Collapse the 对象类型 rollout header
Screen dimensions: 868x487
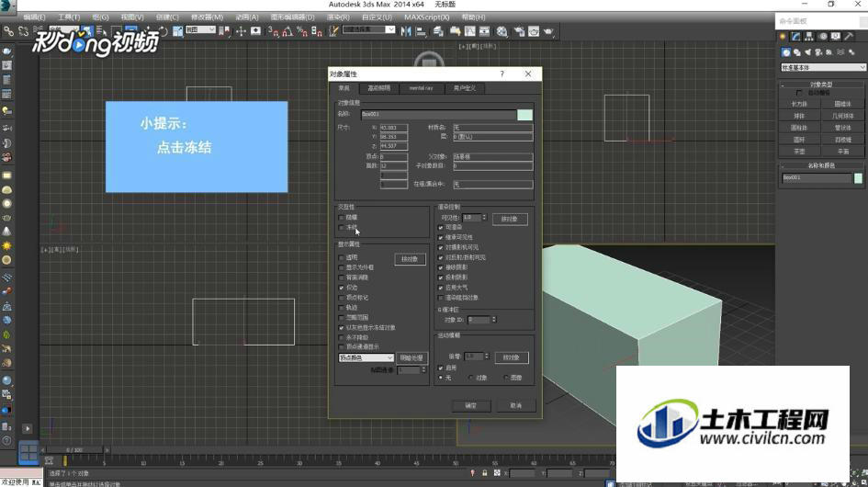click(x=821, y=85)
